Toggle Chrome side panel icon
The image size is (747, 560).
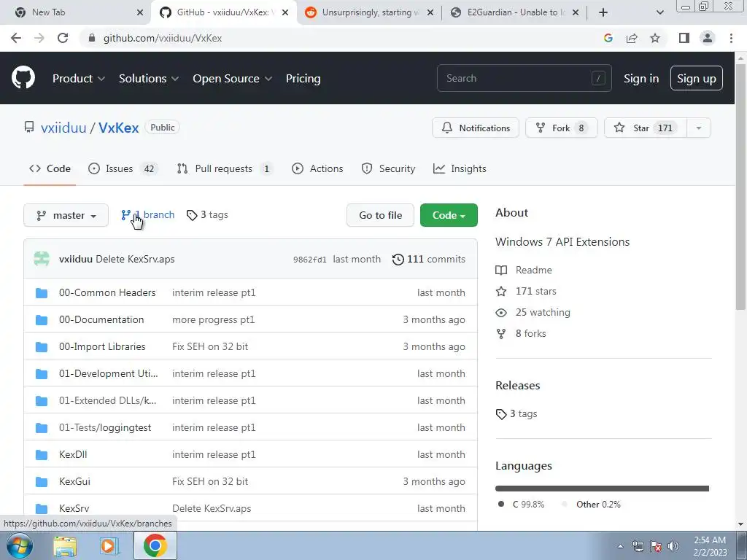[684, 38]
